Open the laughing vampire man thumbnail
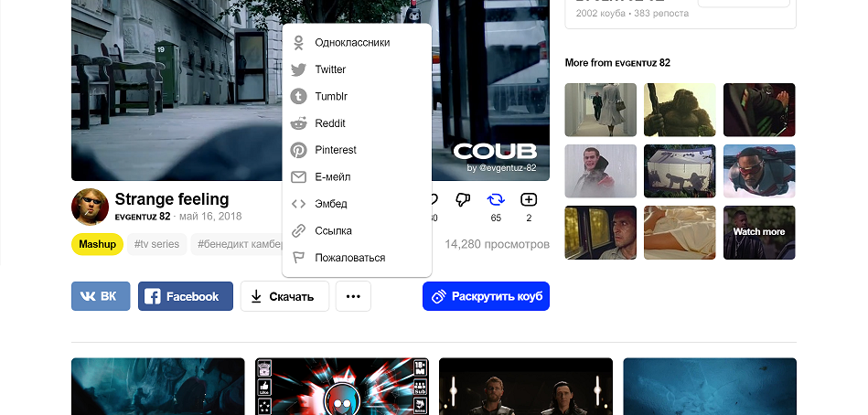Image resolution: width=868 pixels, height=415 pixels. (x=601, y=171)
